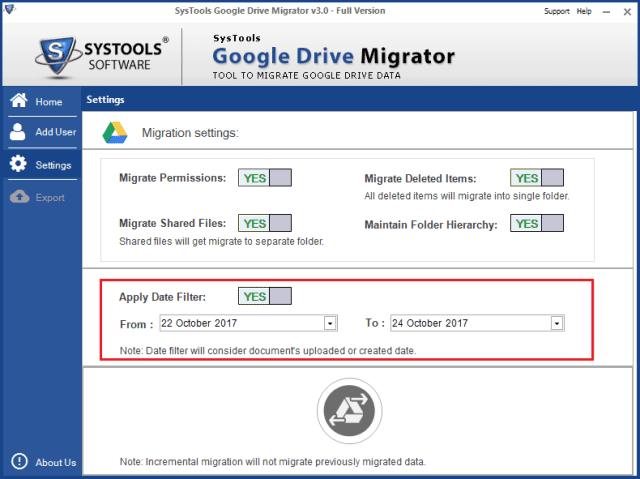Click the "Migrate Shared Files:" label
The height and width of the screenshot is (479, 640).
point(172,223)
